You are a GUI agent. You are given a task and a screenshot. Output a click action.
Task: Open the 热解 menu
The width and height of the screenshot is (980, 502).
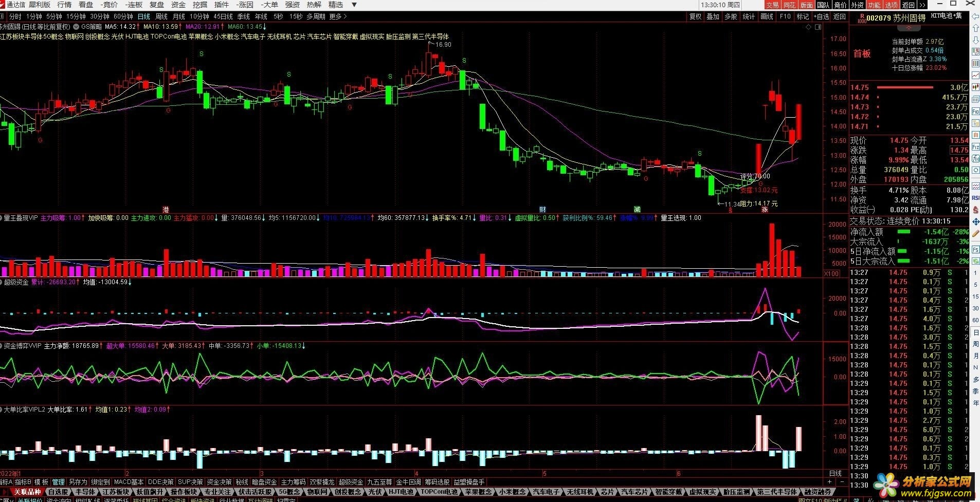pyautogui.click(x=314, y=5)
